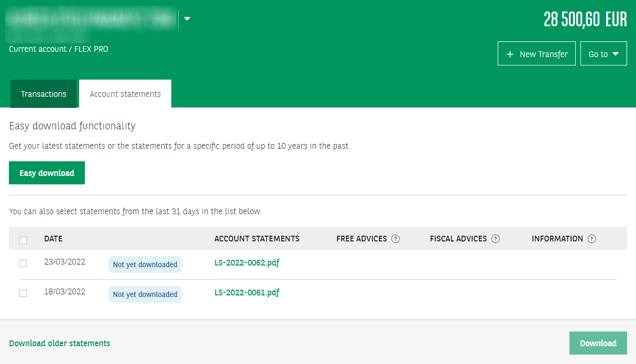Click the 28 500,60 EUR balance amount
The width and height of the screenshot is (636, 364).
pos(585,20)
